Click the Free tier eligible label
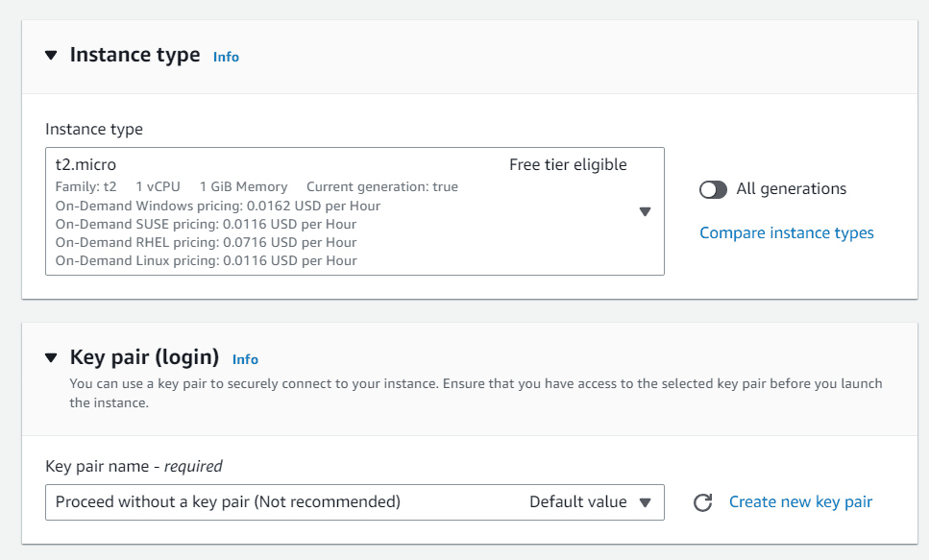Screen dimensions: 929x560 pos(568,165)
